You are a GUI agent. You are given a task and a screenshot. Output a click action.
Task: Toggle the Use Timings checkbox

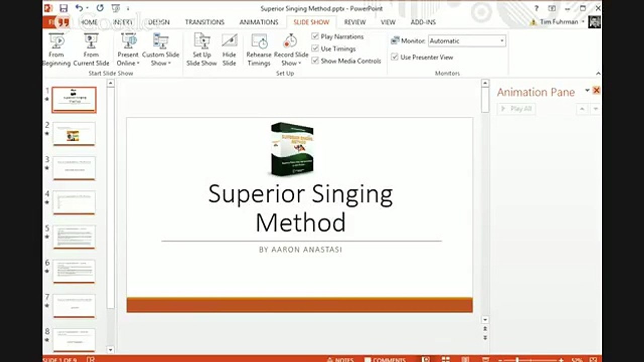[315, 48]
